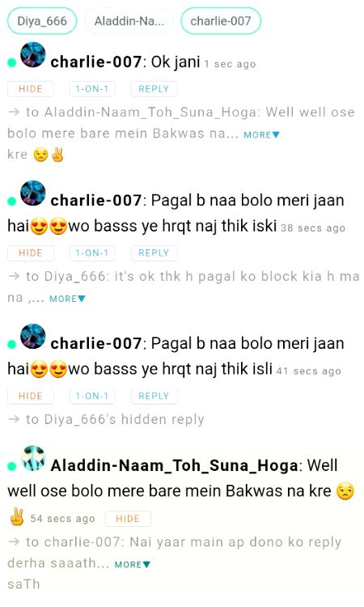The width and height of the screenshot is (364, 607).
Task: Reply to the "Ok jani" message
Action: [154, 89]
